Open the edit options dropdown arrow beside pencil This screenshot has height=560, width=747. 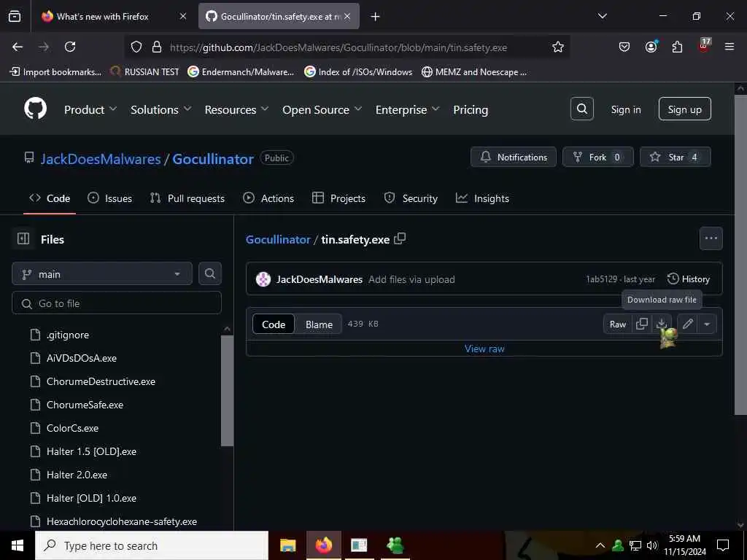707,324
